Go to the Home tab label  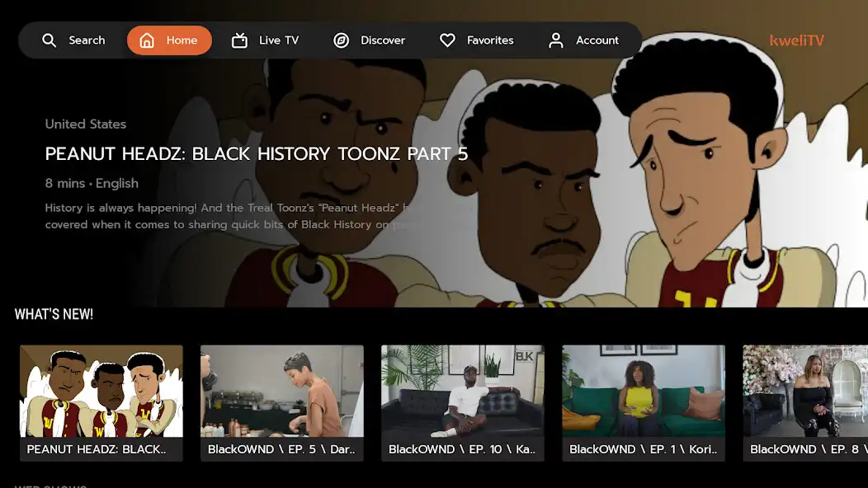tap(182, 40)
